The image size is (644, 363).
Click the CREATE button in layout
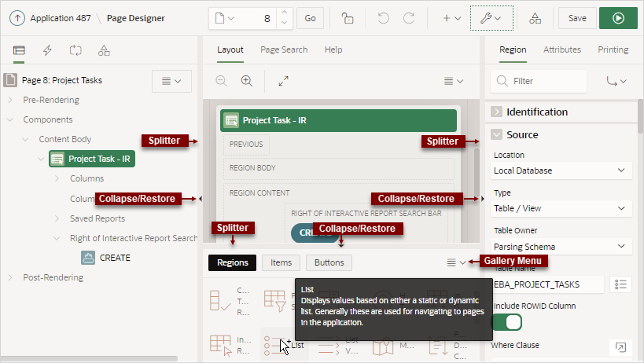[x=315, y=233]
